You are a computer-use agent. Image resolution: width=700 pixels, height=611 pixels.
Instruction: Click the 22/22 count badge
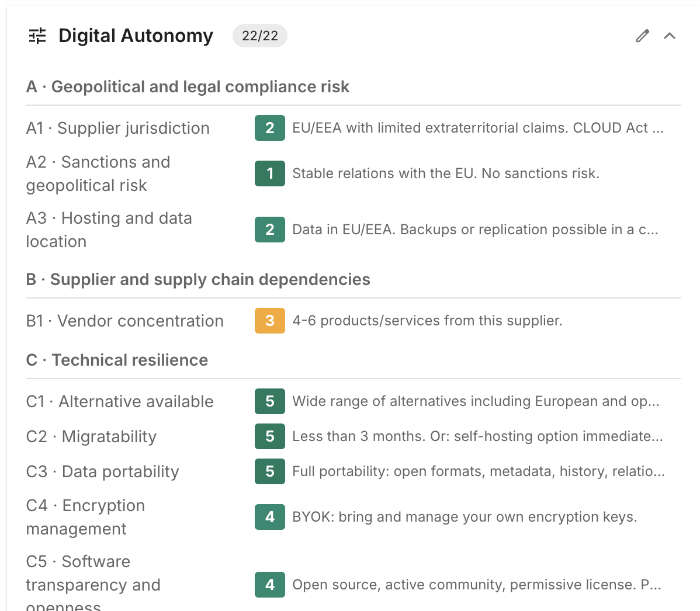click(260, 36)
